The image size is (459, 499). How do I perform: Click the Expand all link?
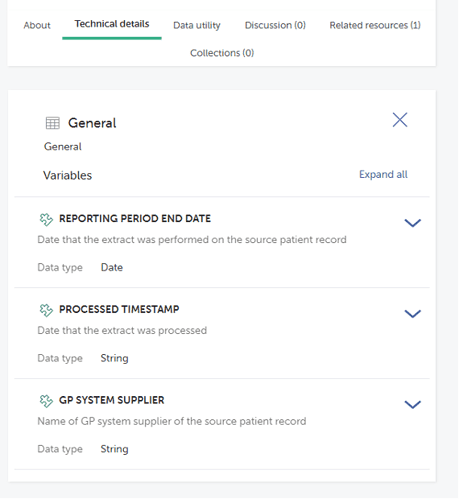click(x=383, y=174)
